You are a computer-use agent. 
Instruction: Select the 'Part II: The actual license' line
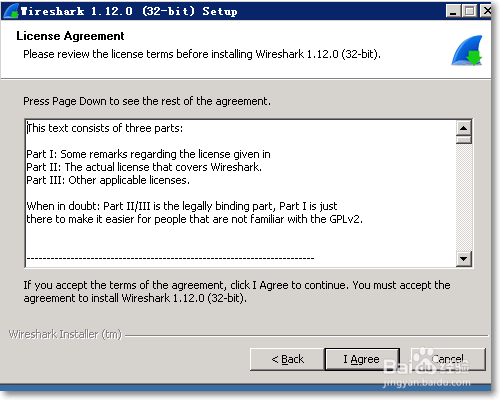[x=144, y=167]
